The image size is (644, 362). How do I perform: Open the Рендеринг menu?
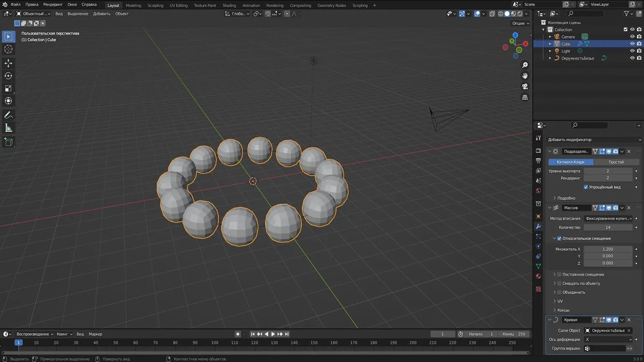pos(53,5)
